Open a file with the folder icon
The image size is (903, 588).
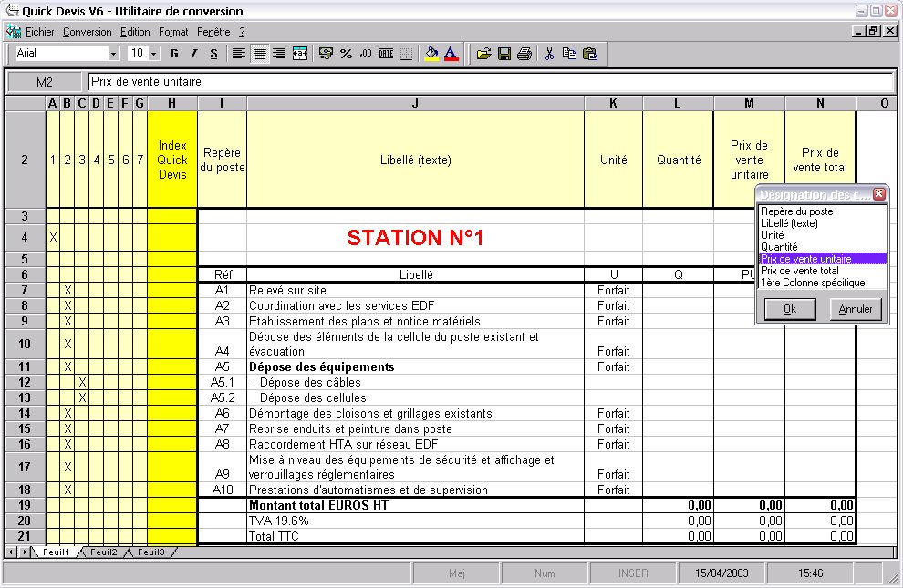point(483,54)
